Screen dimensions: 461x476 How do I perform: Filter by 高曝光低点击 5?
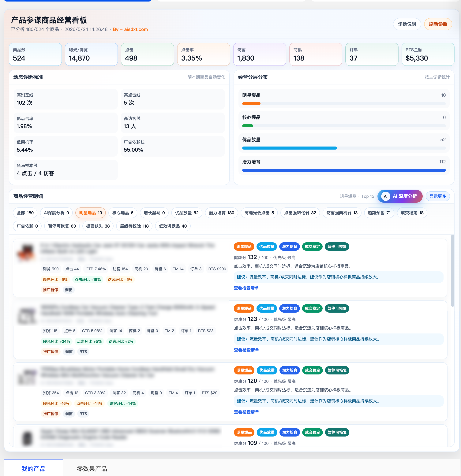[259, 213]
